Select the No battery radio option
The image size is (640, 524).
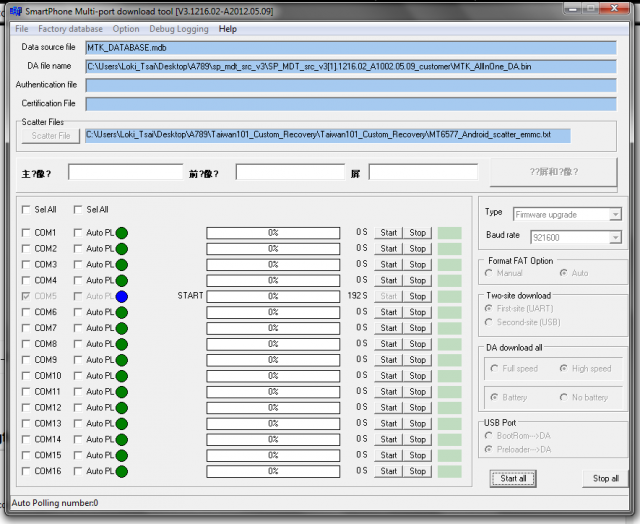(563, 397)
